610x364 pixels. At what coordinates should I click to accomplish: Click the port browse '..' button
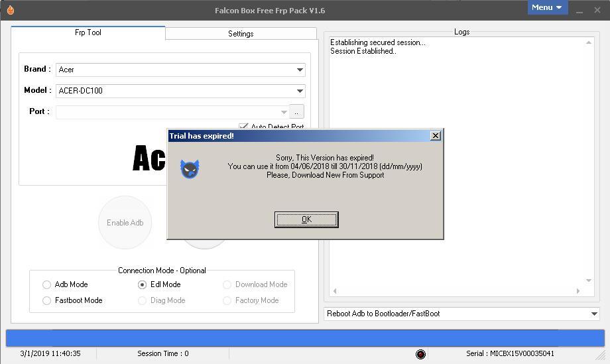(x=296, y=111)
